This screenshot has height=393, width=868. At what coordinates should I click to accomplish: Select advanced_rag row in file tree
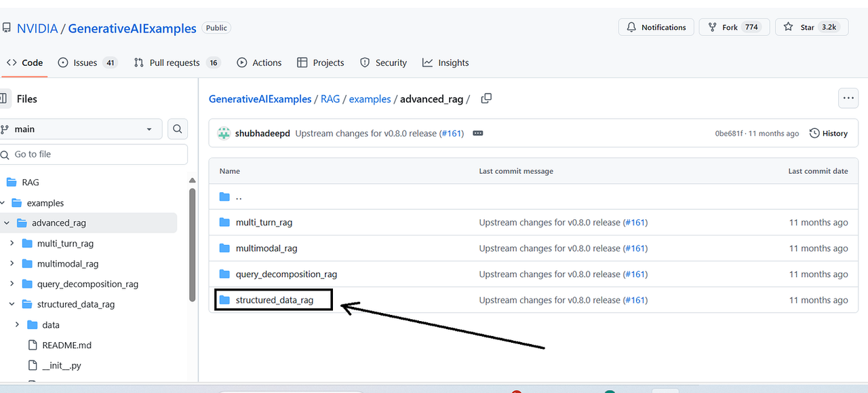(88, 223)
